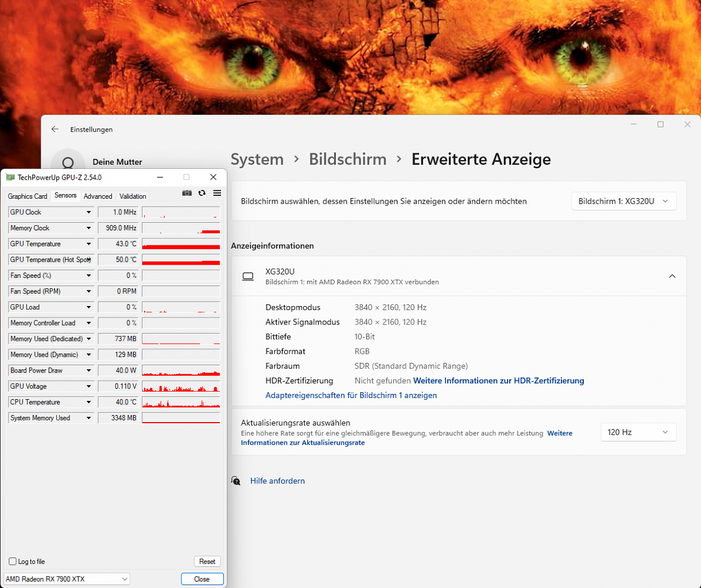Click the System breadcrumb
The height and width of the screenshot is (588, 701).
tap(257, 159)
